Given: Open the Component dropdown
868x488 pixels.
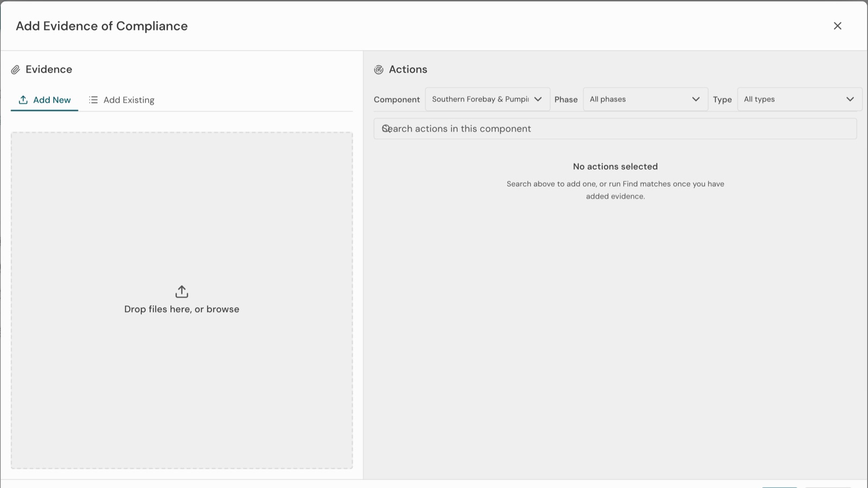Looking at the screenshot, I should (x=488, y=99).
